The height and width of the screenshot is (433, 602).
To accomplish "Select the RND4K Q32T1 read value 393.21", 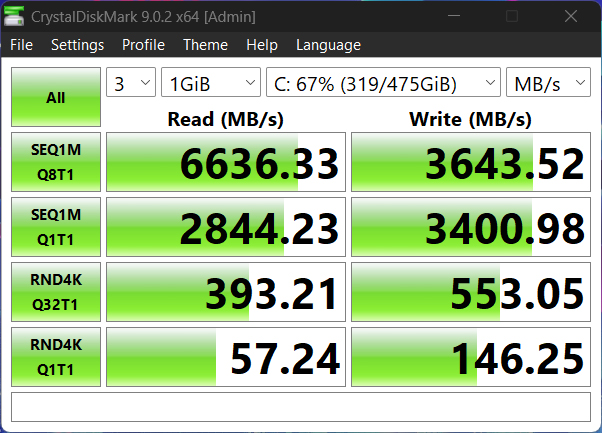I will tap(226, 292).
